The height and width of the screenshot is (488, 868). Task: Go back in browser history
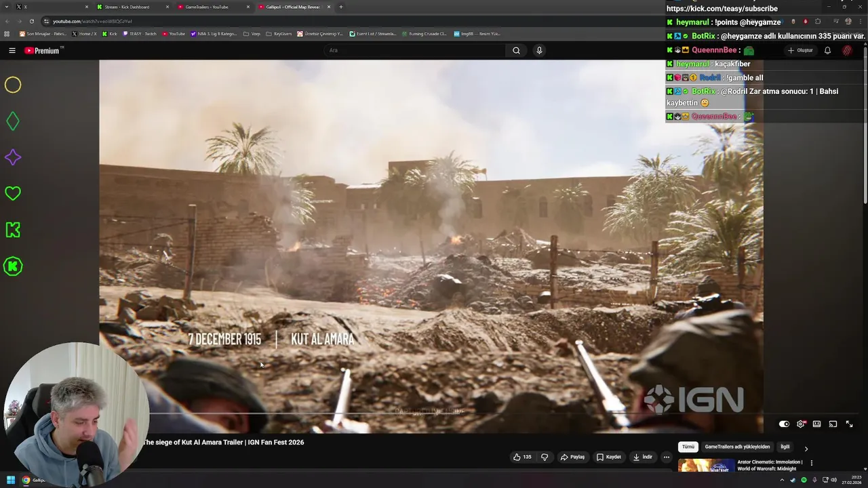tap(7, 21)
